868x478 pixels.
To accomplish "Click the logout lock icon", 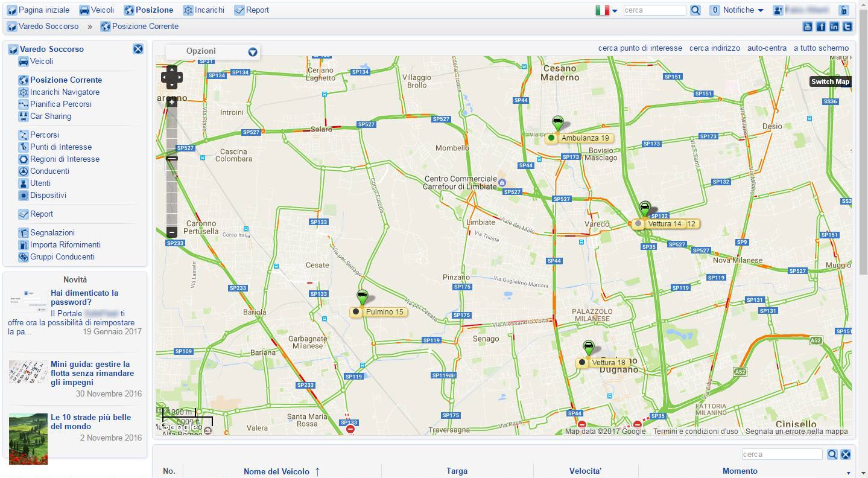I will click(x=844, y=10).
